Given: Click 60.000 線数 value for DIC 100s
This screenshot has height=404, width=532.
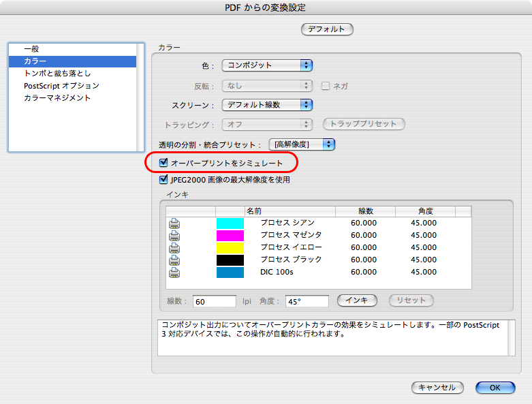Looking at the screenshot, I should 364,272.
